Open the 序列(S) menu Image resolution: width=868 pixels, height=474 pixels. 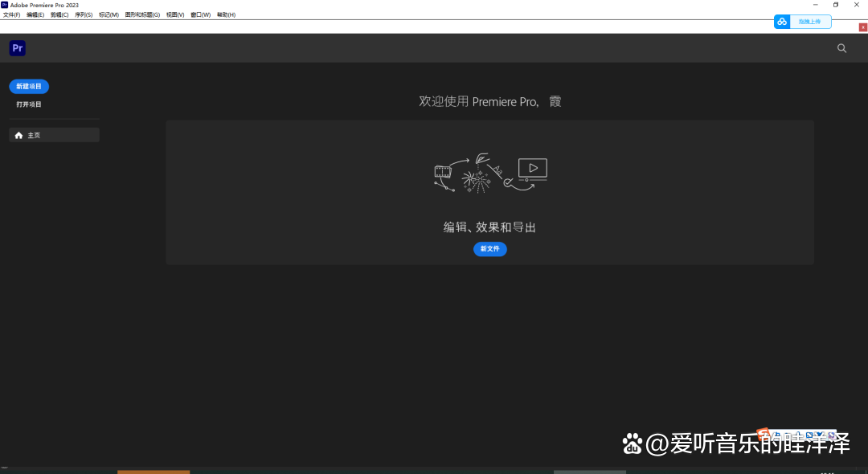pos(84,15)
